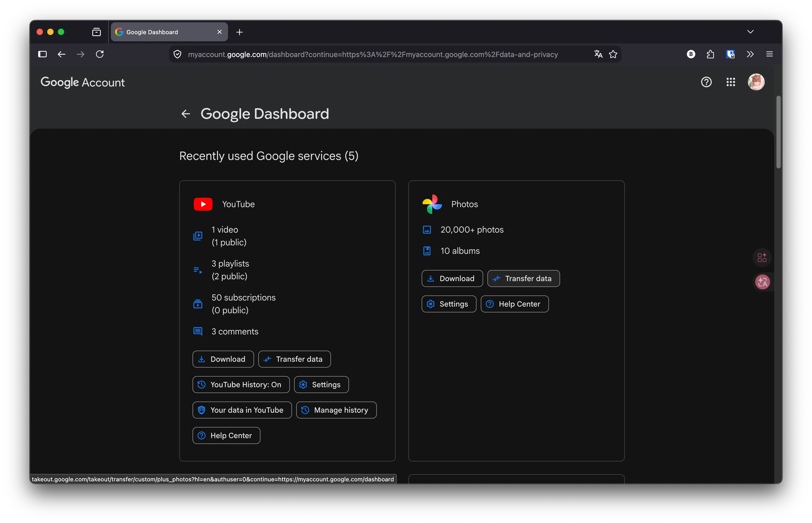Image resolution: width=812 pixels, height=523 pixels.
Task: Click the Google Photos pinwheel icon
Action: click(x=432, y=204)
